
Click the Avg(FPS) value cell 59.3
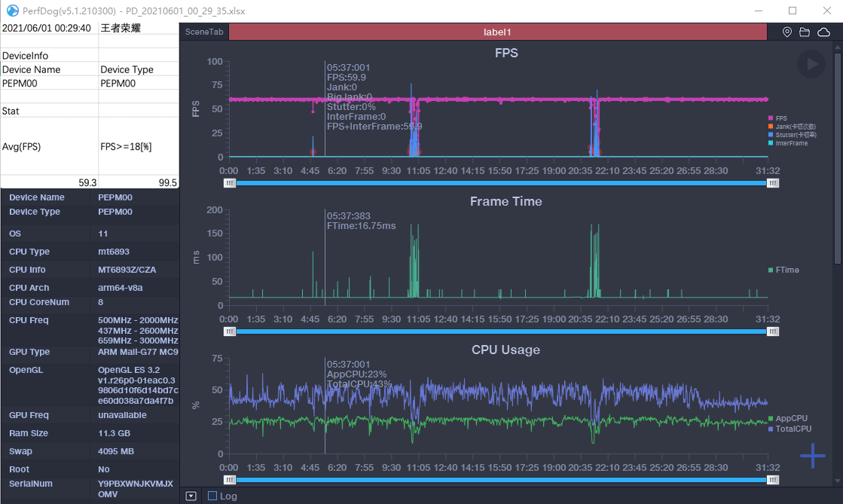click(x=50, y=182)
